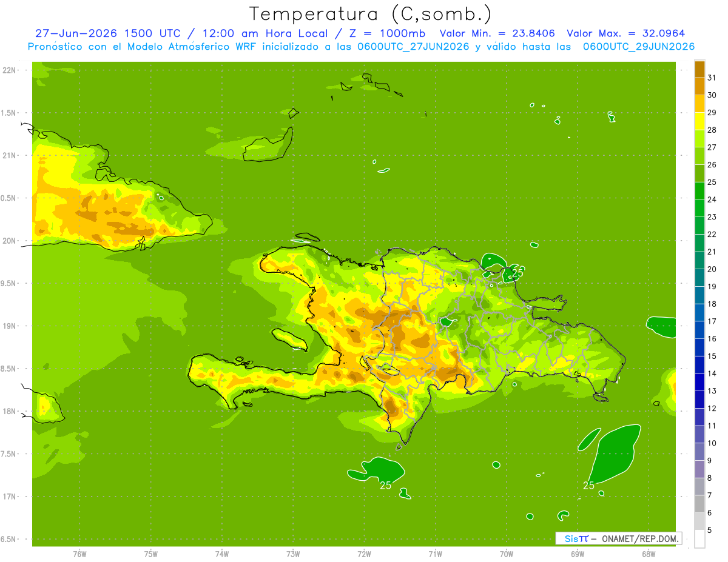Click the 72W longitude label
The width and height of the screenshot is (728, 562).
[364, 554]
